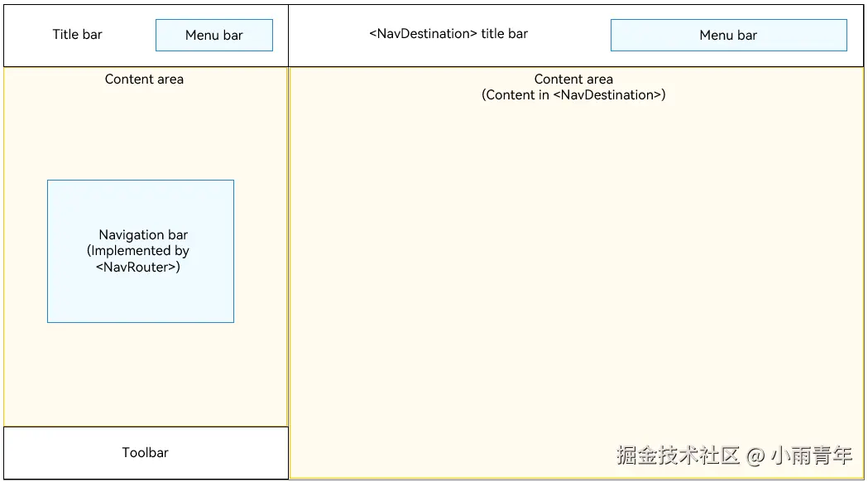Select the Navigation bar NavRouter box
This screenshot has height=482, width=868.
tap(141, 251)
